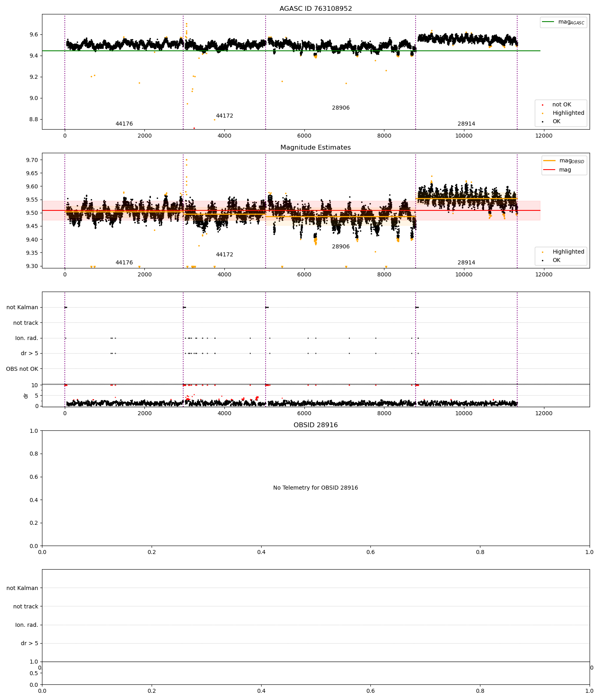The width and height of the screenshot is (600, 700).
Task: Click 'dr > 5' label in the flags plot with data
Action: click(x=30, y=354)
